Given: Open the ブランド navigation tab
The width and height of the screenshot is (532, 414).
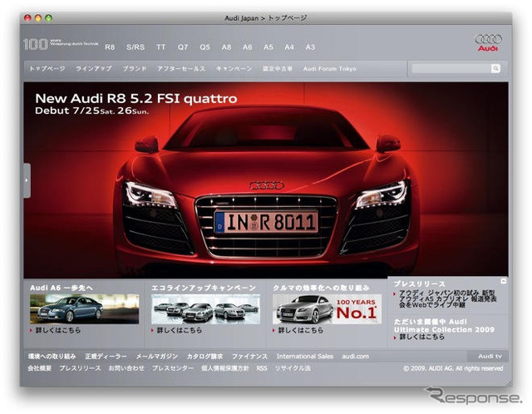Looking at the screenshot, I should pos(135,68).
